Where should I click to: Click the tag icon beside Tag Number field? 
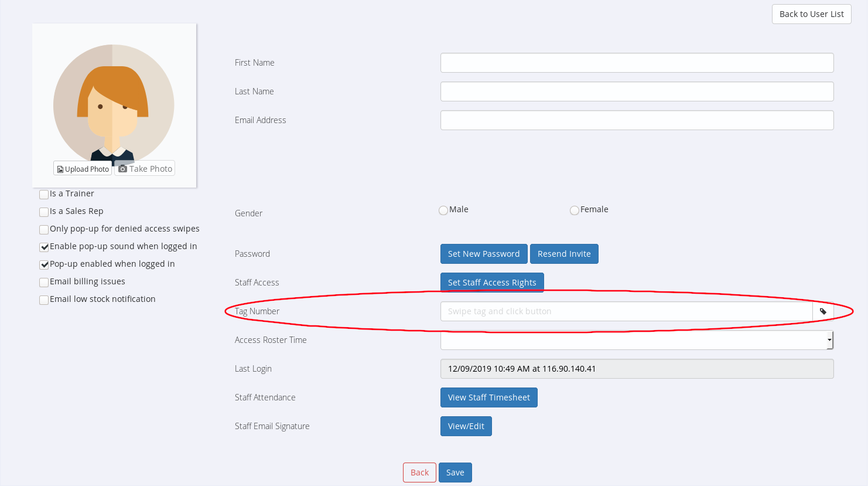point(823,311)
